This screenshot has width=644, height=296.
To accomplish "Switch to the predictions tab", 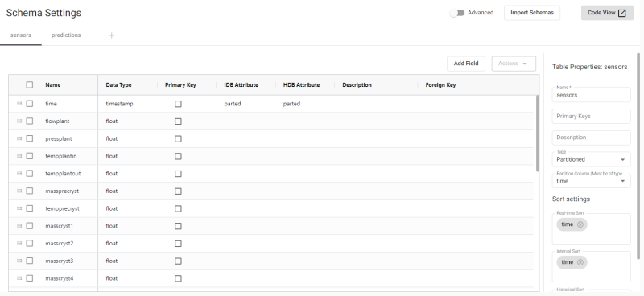I will pos(66,35).
